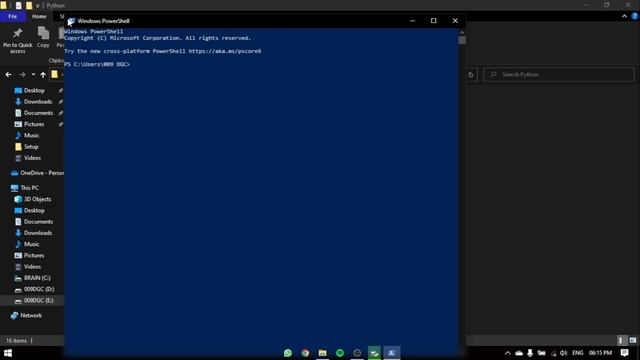The height and width of the screenshot is (360, 640).
Task: Open Pictures under This PC
Action: (x=33, y=256)
